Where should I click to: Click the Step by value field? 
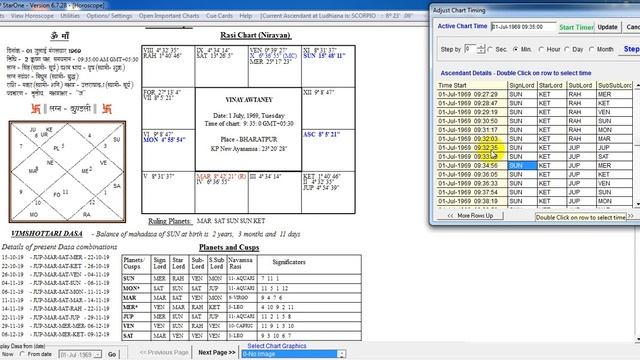click(471, 49)
